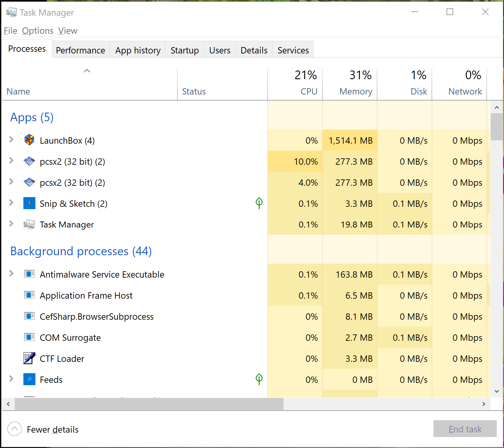Click the pcsx2 icon using 4.0% CPU
Image resolution: width=504 pixels, height=448 pixels.
(29, 182)
